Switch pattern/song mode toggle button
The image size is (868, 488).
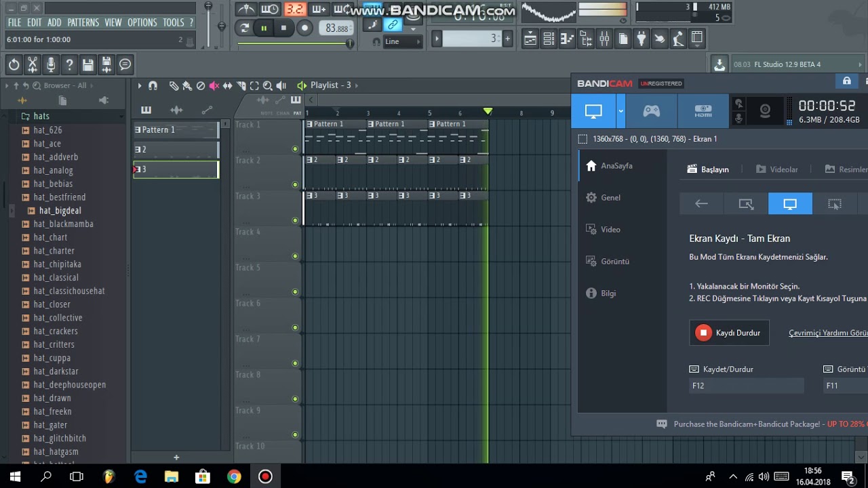coord(245,28)
